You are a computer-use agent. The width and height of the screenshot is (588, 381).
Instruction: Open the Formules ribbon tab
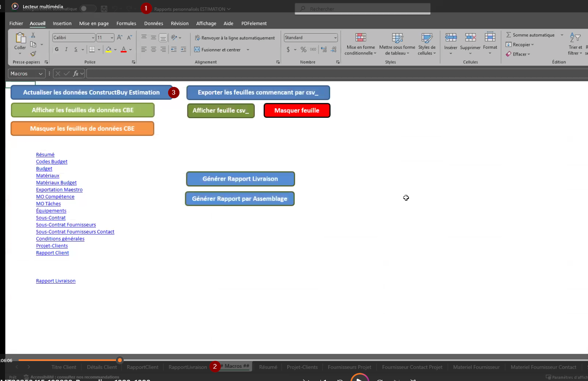(x=126, y=24)
